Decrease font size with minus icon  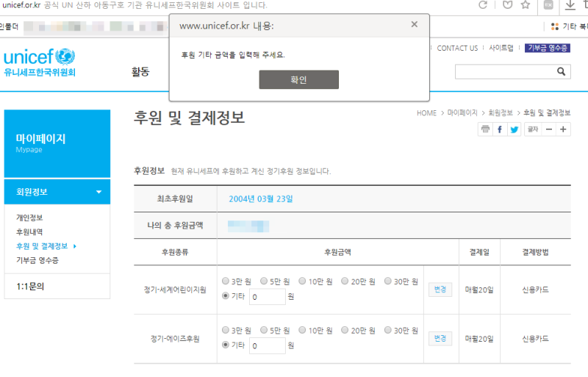point(549,129)
